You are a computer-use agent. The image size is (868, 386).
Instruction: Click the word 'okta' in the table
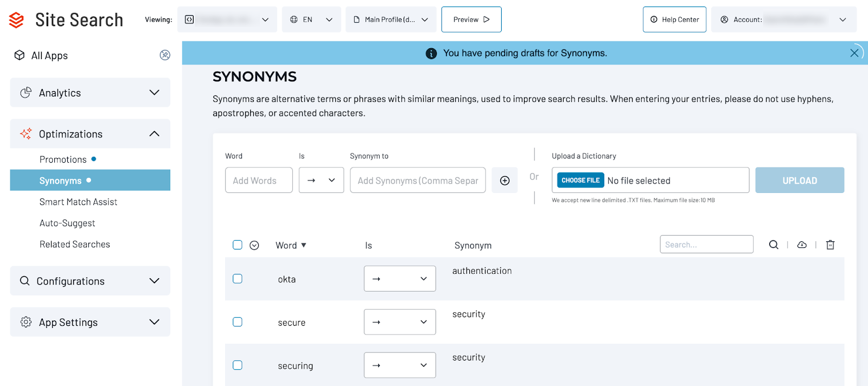(286, 279)
